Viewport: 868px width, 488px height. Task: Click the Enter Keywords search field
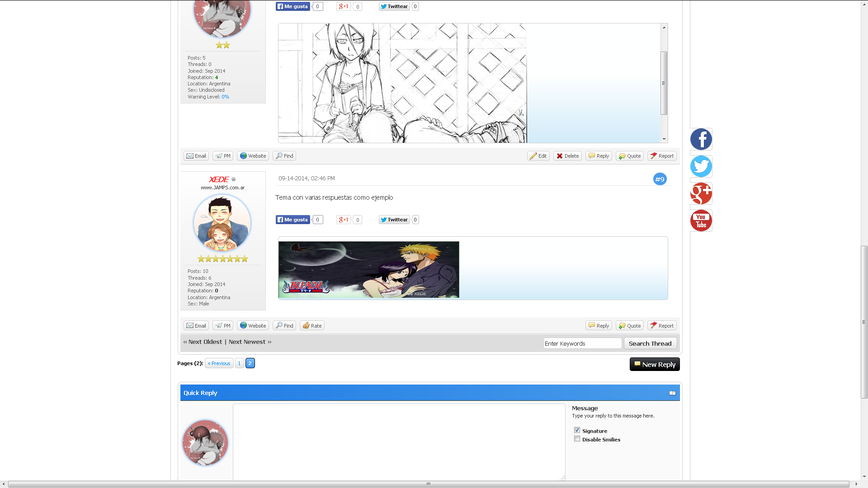(582, 343)
